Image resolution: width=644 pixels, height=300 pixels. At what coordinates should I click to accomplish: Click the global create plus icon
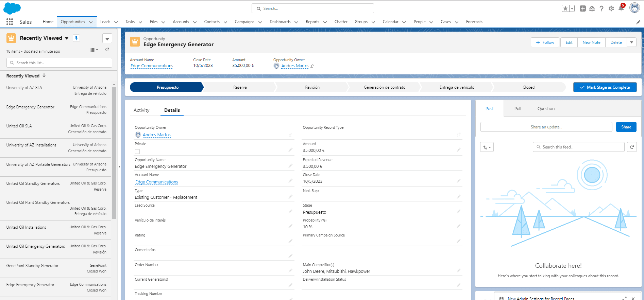coord(583,8)
